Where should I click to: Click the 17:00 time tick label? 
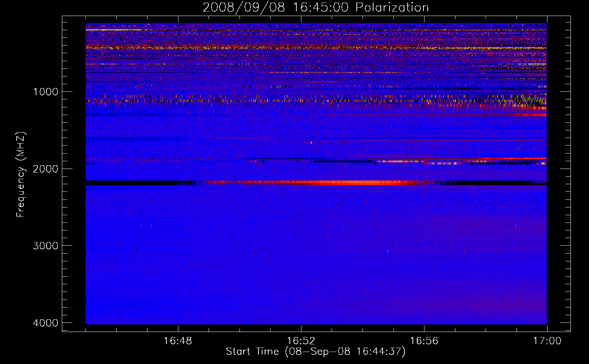pyautogui.click(x=547, y=341)
